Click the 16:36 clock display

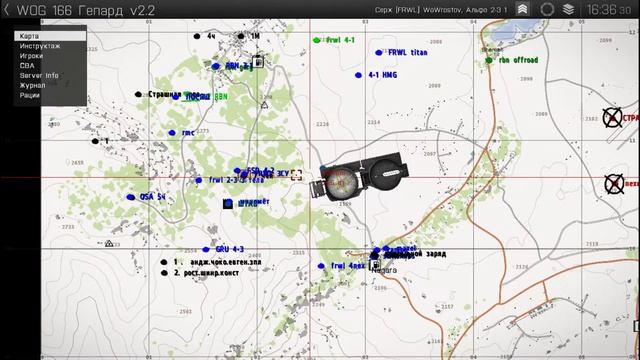point(609,9)
